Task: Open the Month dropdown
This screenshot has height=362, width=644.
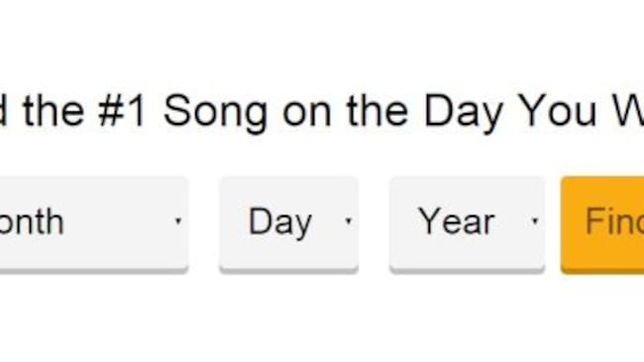Action: (94, 224)
